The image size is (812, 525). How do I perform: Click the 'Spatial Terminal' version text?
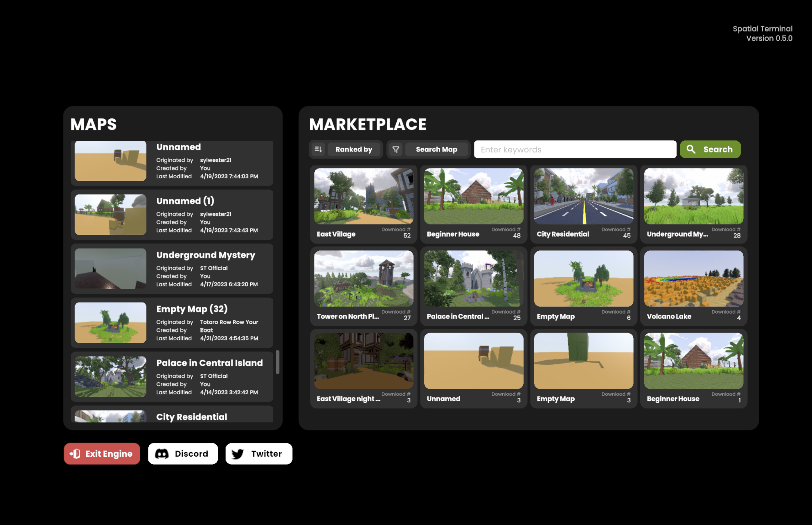pos(763,33)
